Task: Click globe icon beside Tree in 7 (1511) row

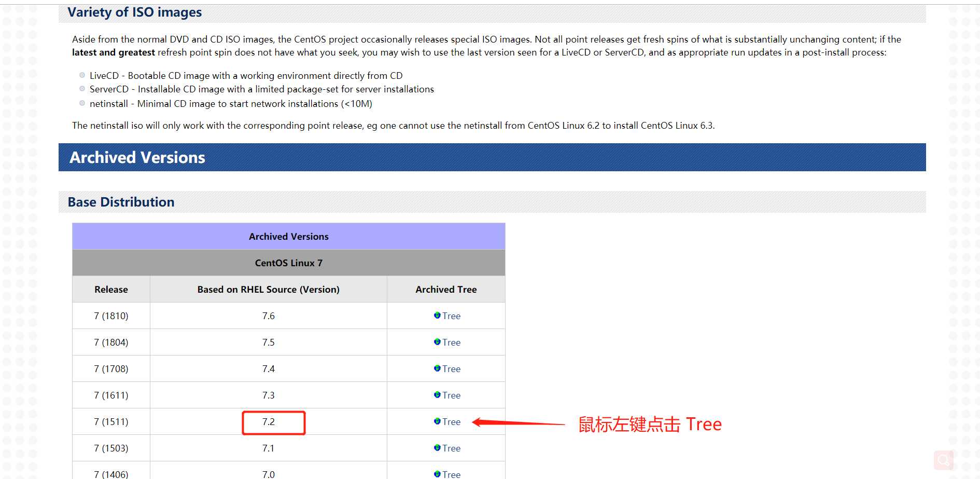Action: tap(437, 421)
